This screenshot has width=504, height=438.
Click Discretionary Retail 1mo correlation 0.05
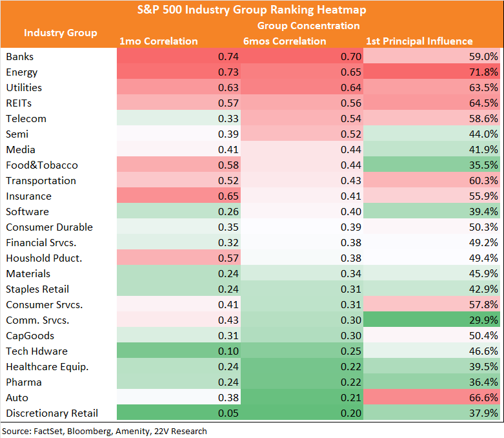(228, 413)
